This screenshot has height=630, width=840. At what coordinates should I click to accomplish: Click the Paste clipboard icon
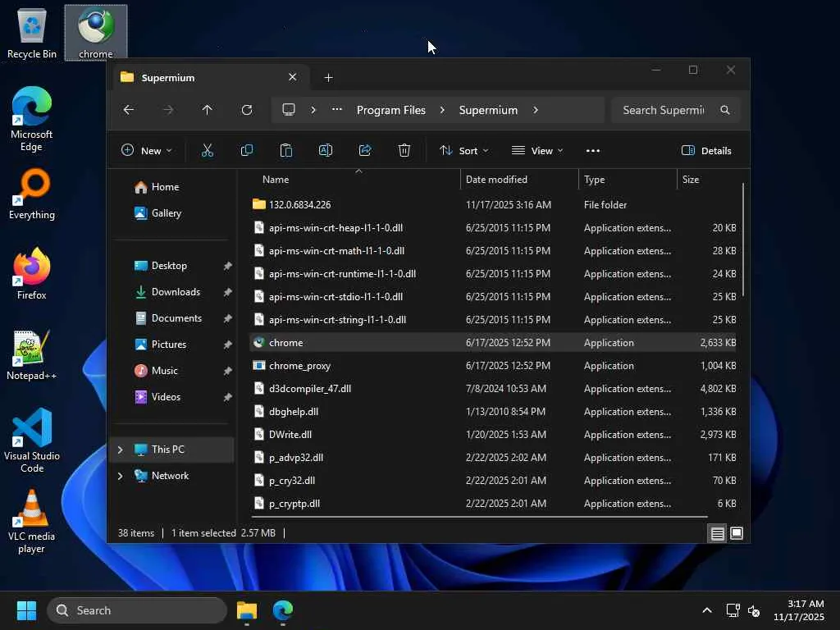(286, 151)
